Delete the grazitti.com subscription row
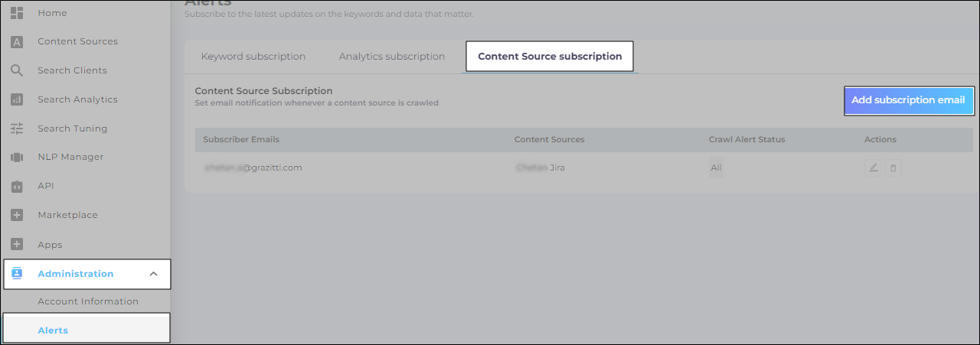 [x=893, y=168]
